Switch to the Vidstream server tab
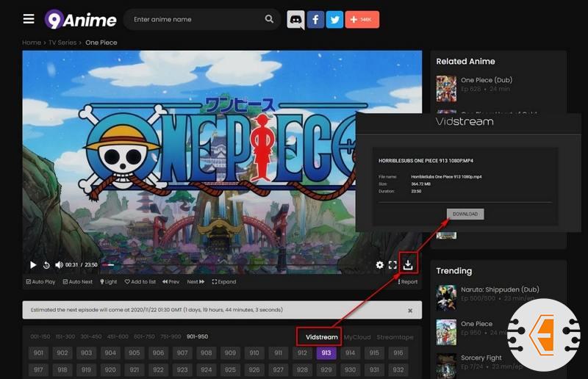588x379 pixels. pos(321,337)
